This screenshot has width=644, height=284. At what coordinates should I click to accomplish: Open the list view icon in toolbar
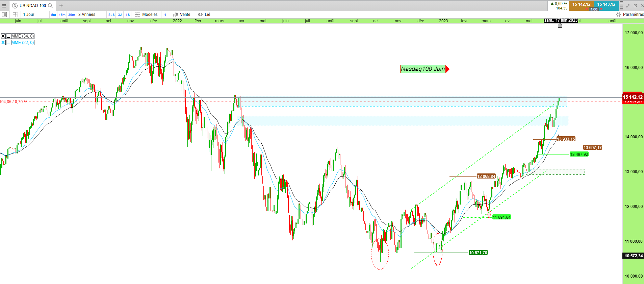4,15
